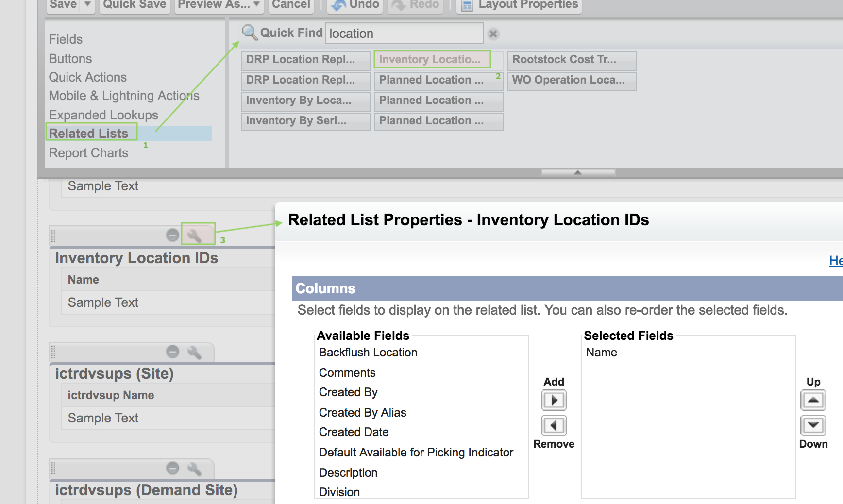Collapse the palette using the handle arrow
Viewport: 843px width, 504px height.
pyautogui.click(x=578, y=172)
